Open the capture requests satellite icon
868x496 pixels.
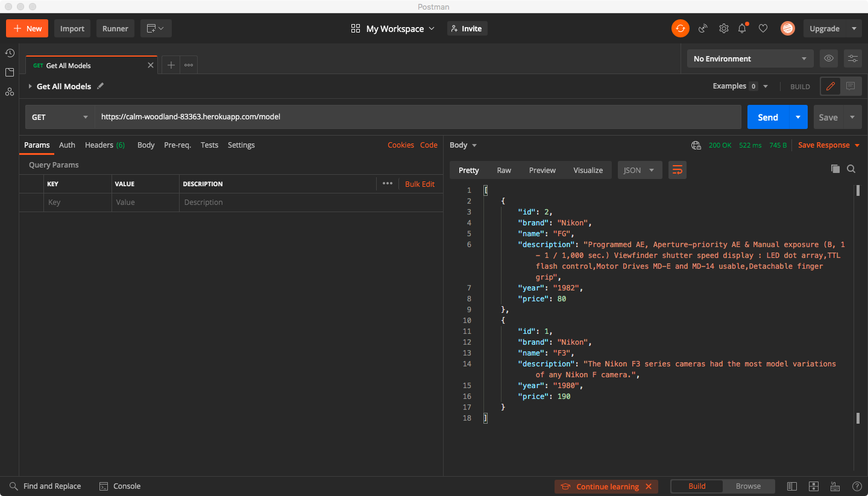coord(703,28)
